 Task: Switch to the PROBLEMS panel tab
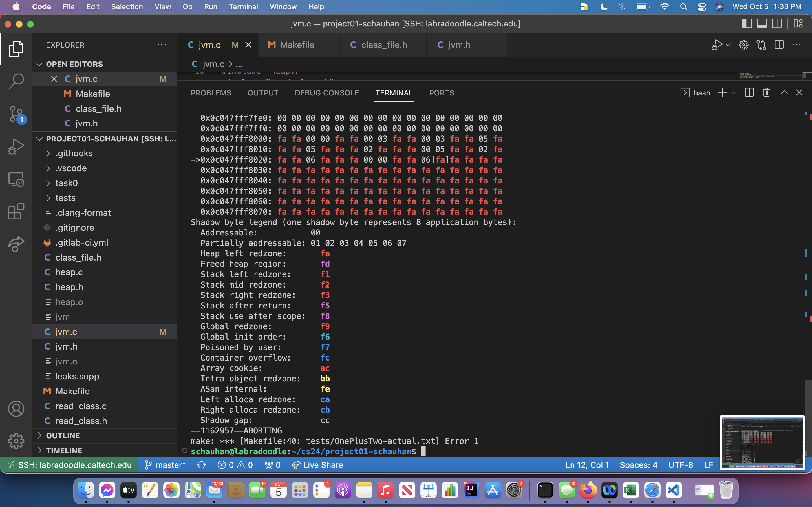click(x=211, y=93)
